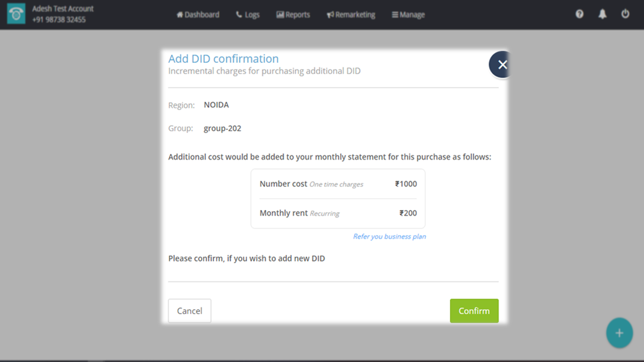Open the Logs menu item
This screenshot has height=362, width=644.
pos(248,15)
